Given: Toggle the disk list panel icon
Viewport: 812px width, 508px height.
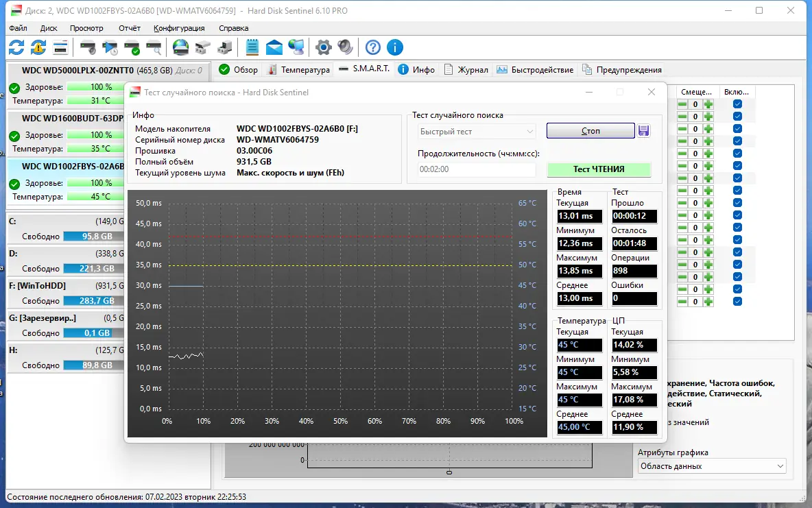Looking at the screenshot, I should 60,47.
